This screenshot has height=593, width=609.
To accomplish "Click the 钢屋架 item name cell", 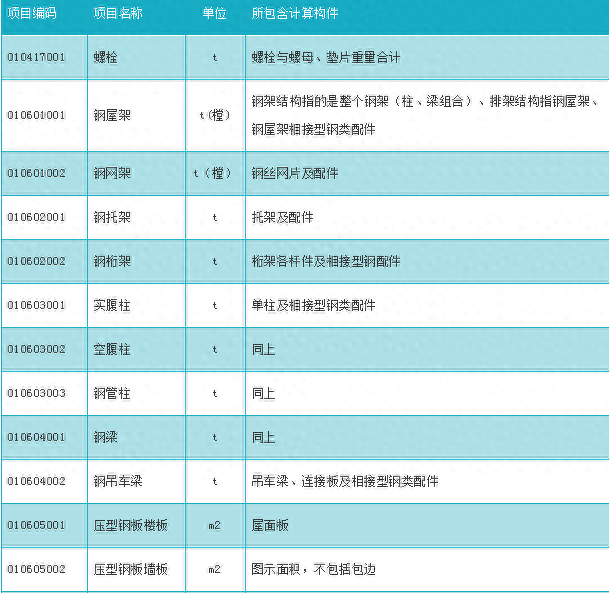I will [112, 116].
